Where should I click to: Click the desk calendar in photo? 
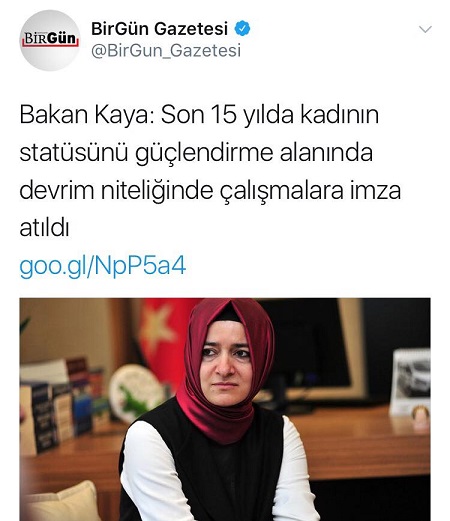point(411,383)
